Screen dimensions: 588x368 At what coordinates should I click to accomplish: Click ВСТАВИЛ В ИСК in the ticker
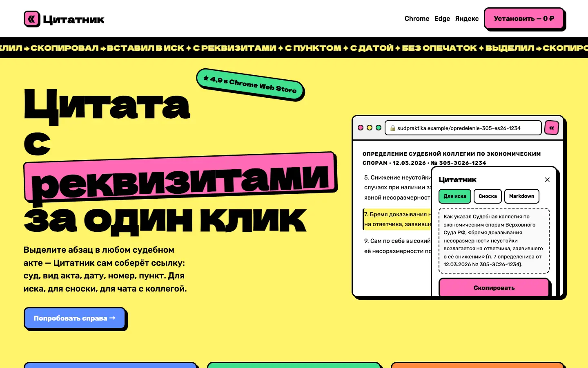(145, 48)
